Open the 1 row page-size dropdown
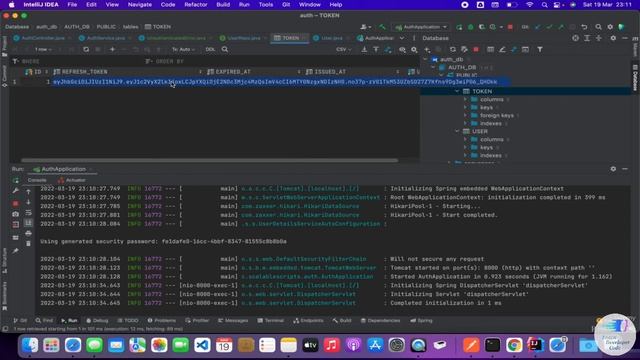 [x=43, y=49]
